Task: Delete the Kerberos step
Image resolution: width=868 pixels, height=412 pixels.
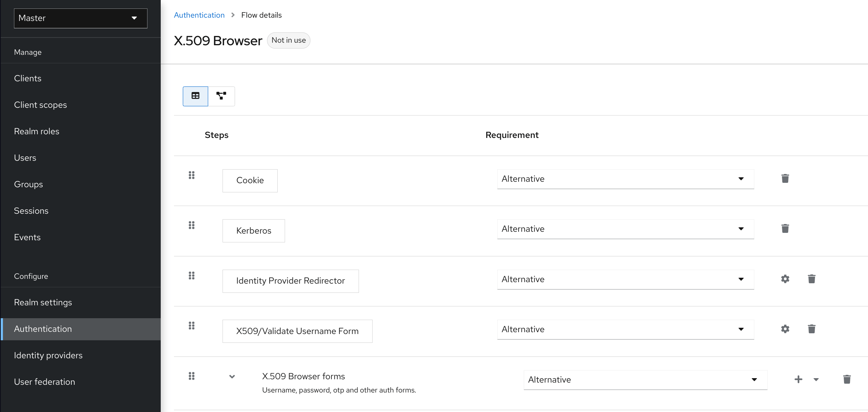Action: coord(785,228)
